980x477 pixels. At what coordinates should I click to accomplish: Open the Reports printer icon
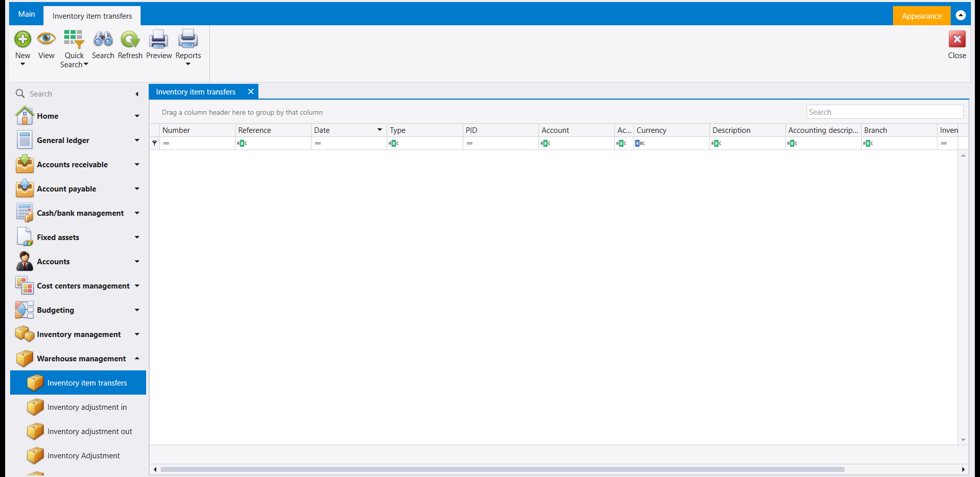(188, 39)
